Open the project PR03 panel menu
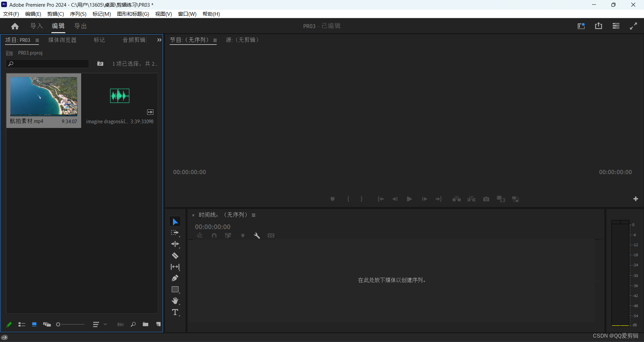This screenshot has height=342, width=644. point(37,40)
